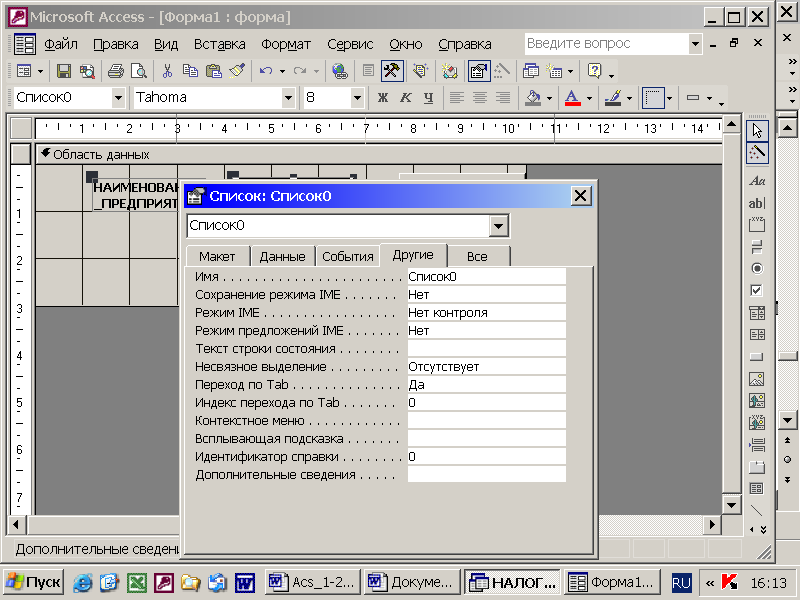Open font color dropdown arrow
This screenshot has width=800, height=600.
click(589, 98)
